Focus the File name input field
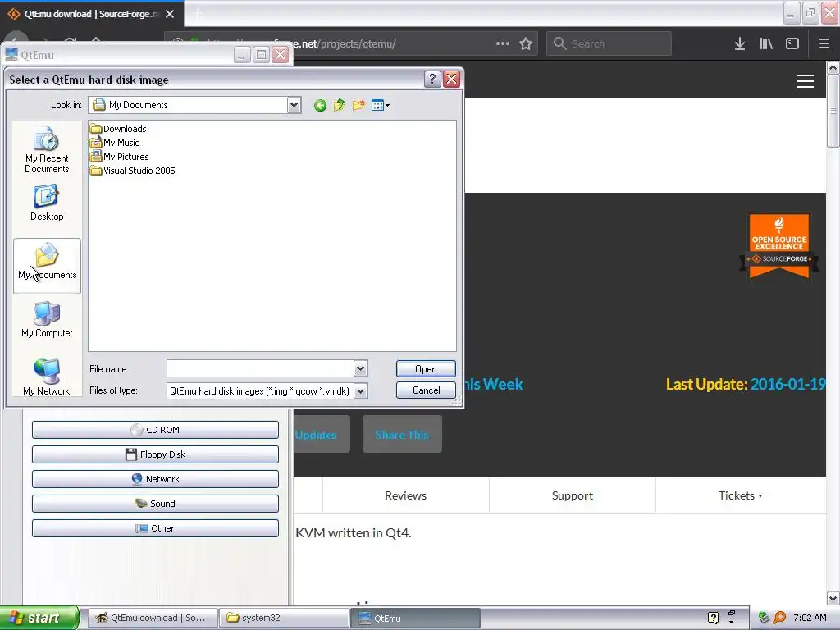 click(260, 368)
